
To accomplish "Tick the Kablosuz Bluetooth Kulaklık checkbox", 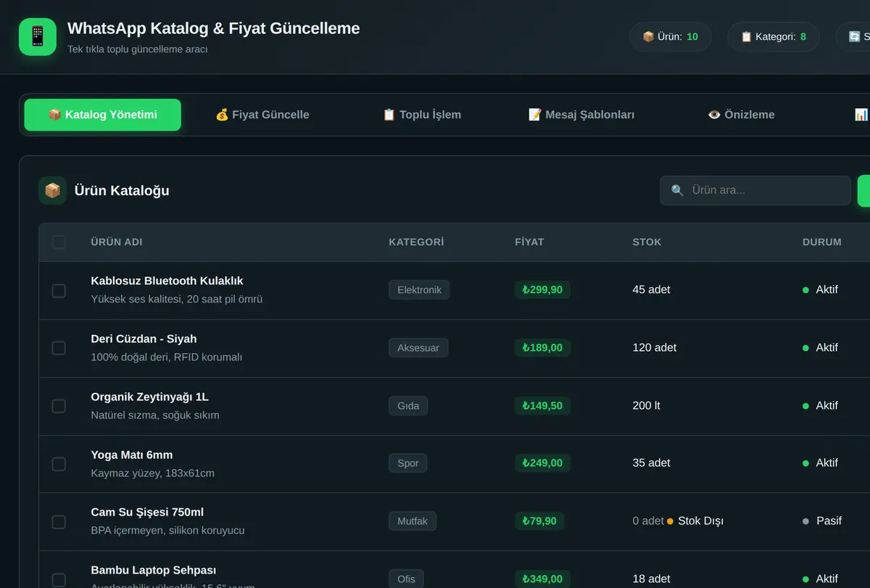I will pos(59,291).
